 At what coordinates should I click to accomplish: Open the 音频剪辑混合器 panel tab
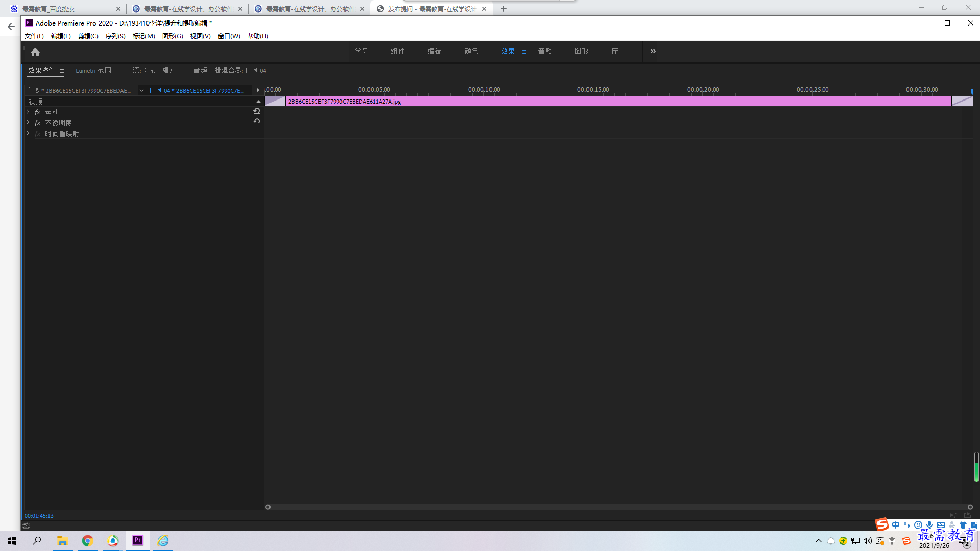[230, 71]
